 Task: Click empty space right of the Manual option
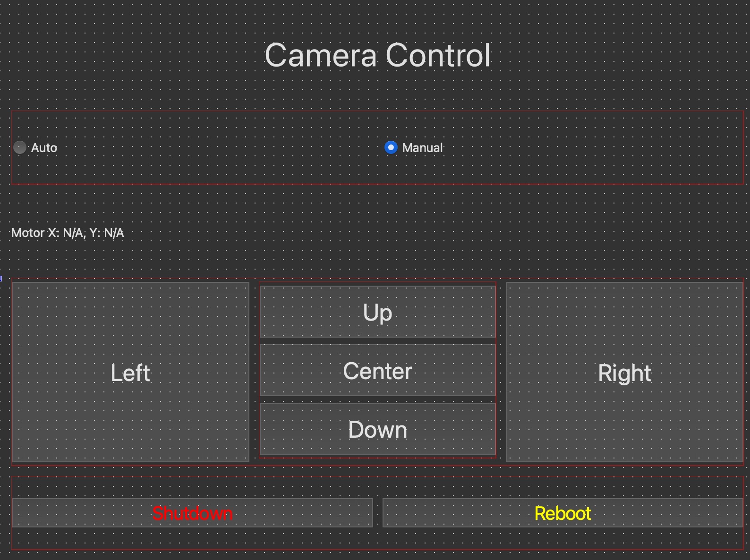tap(590, 148)
